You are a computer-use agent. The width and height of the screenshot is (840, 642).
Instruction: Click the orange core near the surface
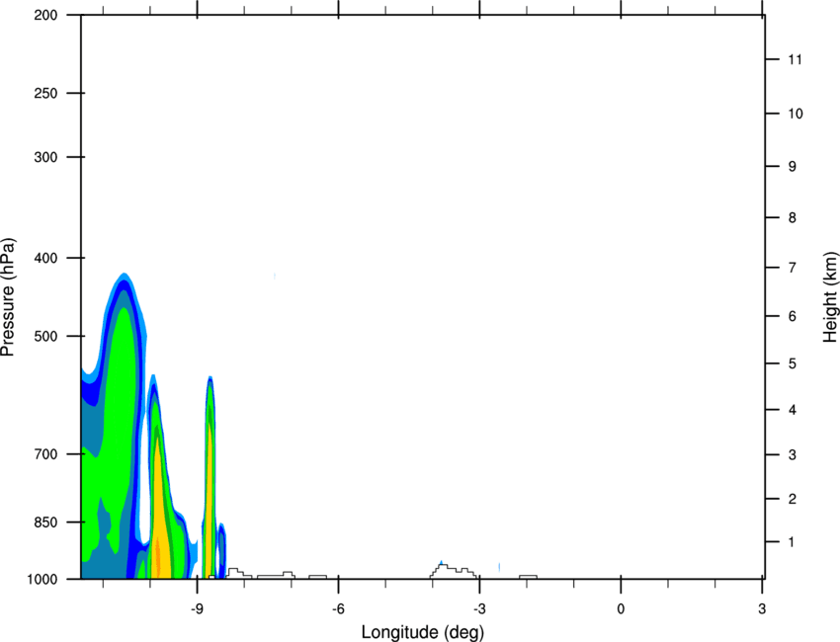157,557
